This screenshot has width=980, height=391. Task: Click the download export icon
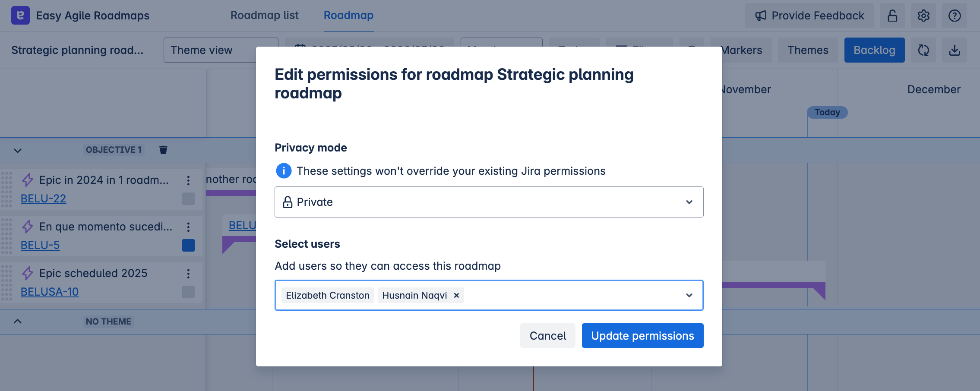point(955,50)
